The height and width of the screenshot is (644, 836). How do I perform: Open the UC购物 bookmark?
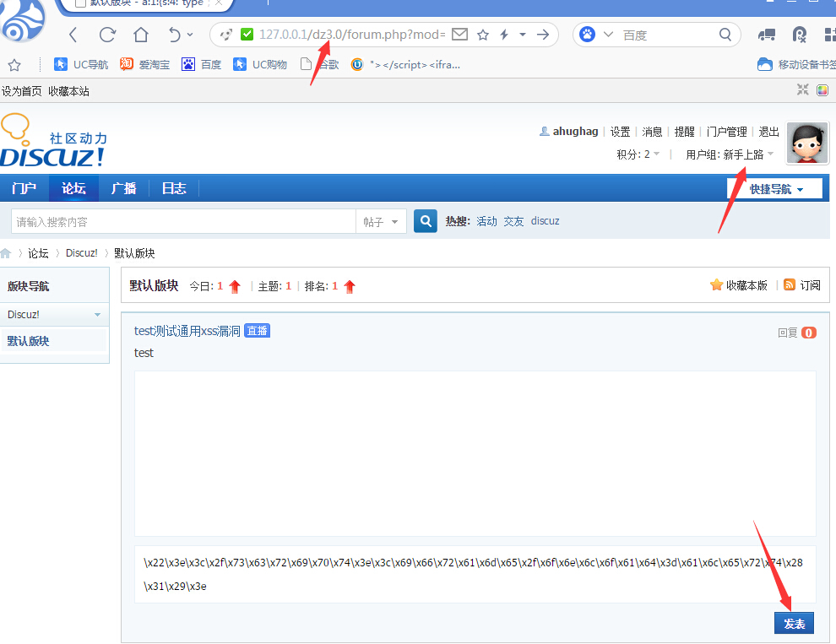coord(259,64)
